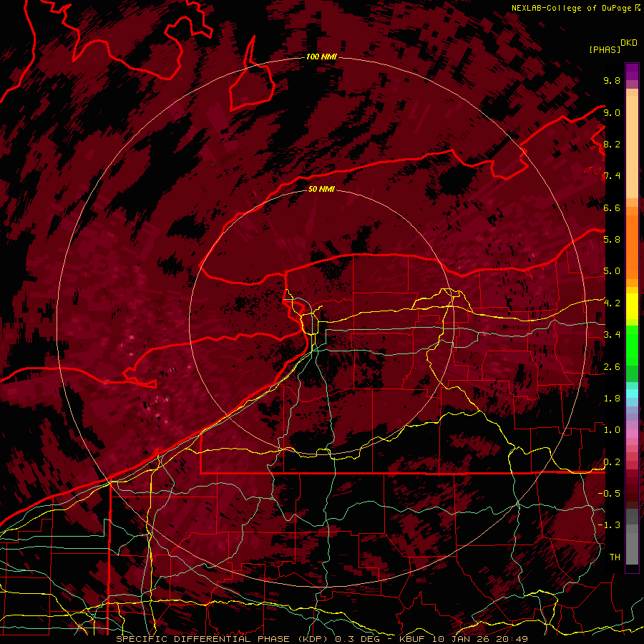Click the 100 NMI range ring label
The image size is (644, 644).
coord(321,57)
